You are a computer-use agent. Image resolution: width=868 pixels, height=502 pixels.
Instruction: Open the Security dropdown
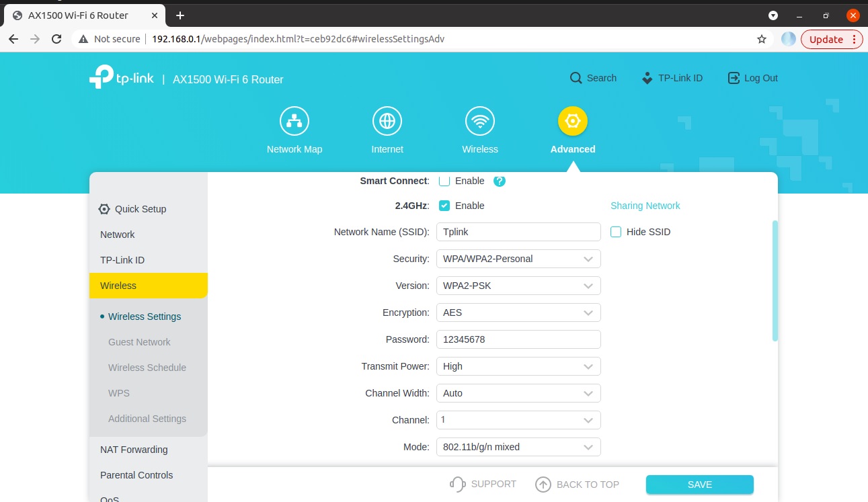click(518, 259)
